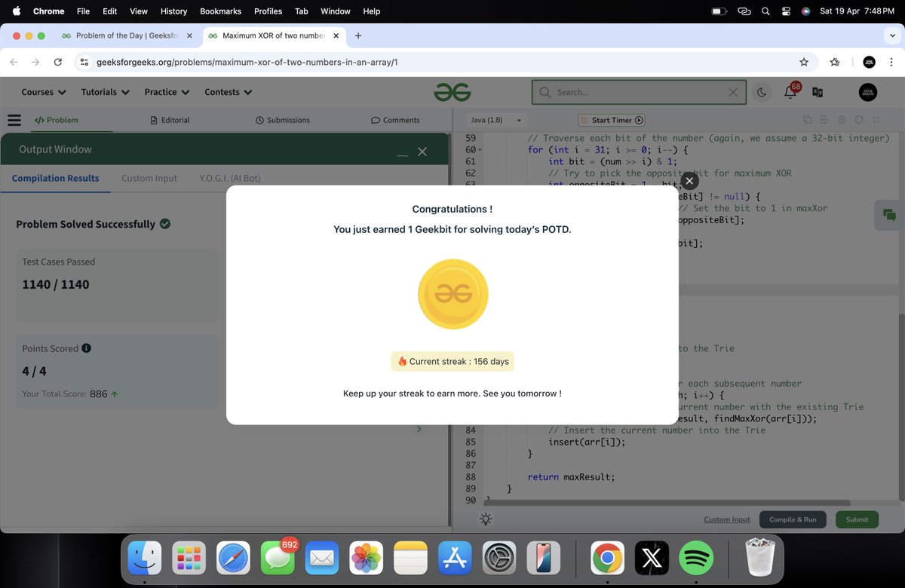This screenshot has height=588, width=905.
Task: Switch to the Comments tab
Action: [395, 120]
